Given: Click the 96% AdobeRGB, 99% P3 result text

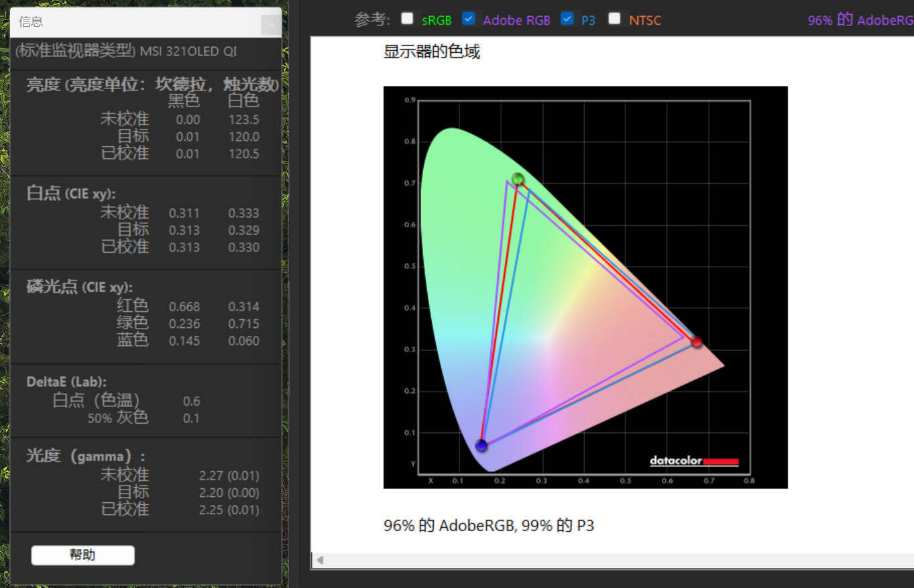Looking at the screenshot, I should [x=487, y=526].
